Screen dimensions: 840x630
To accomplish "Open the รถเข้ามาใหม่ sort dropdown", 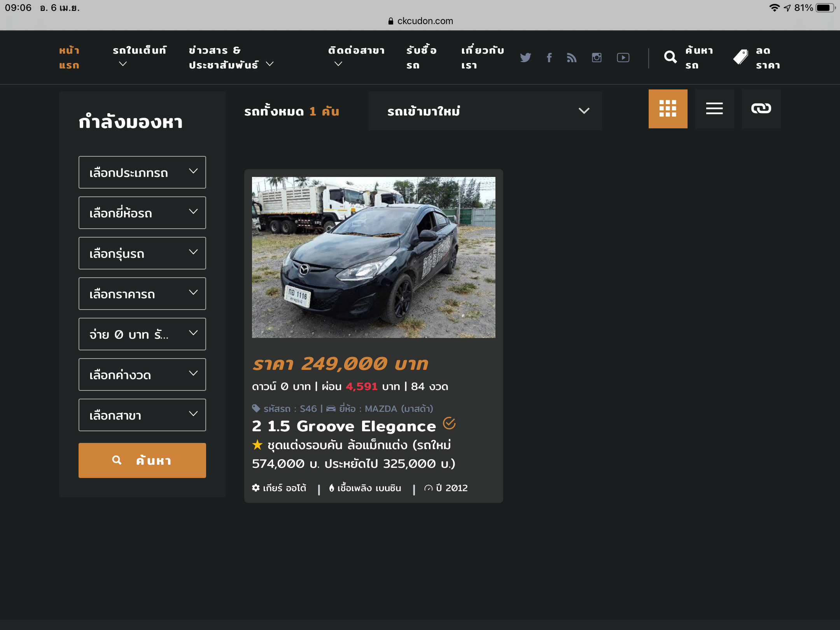I will [485, 111].
